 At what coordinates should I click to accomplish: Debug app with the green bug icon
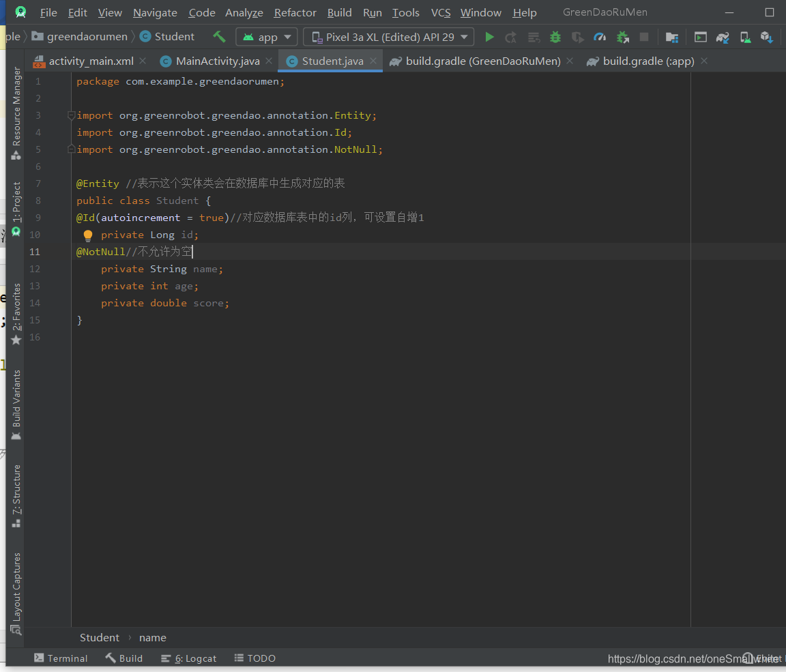pyautogui.click(x=555, y=37)
